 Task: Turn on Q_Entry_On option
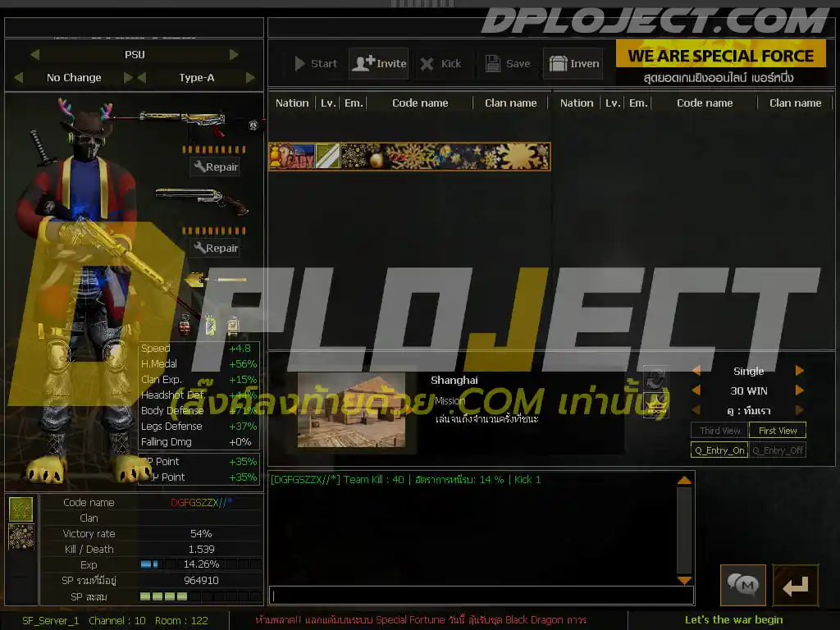point(719,450)
